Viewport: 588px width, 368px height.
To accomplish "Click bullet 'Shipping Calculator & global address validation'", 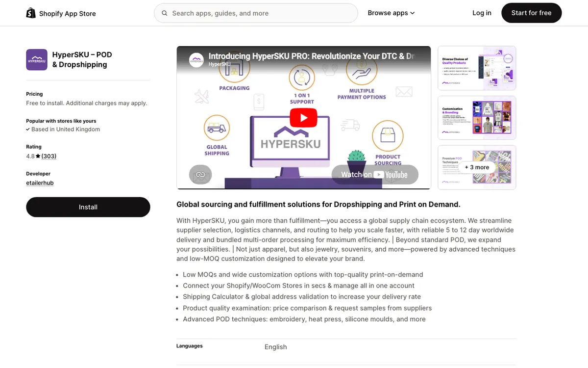I will pos(302,296).
